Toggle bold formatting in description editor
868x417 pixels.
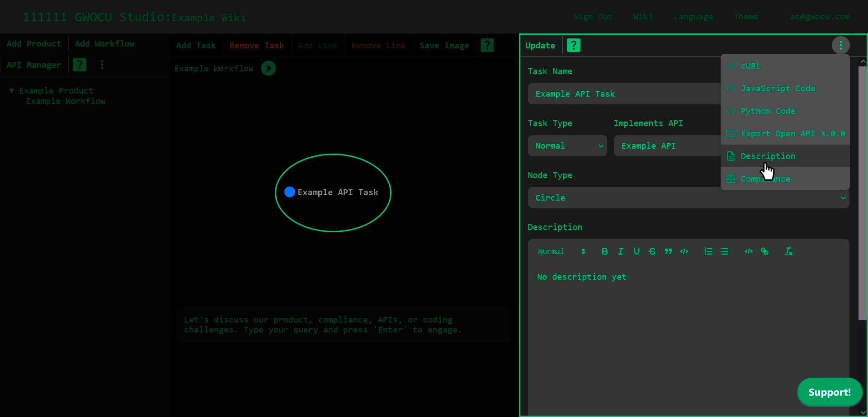pyautogui.click(x=604, y=251)
